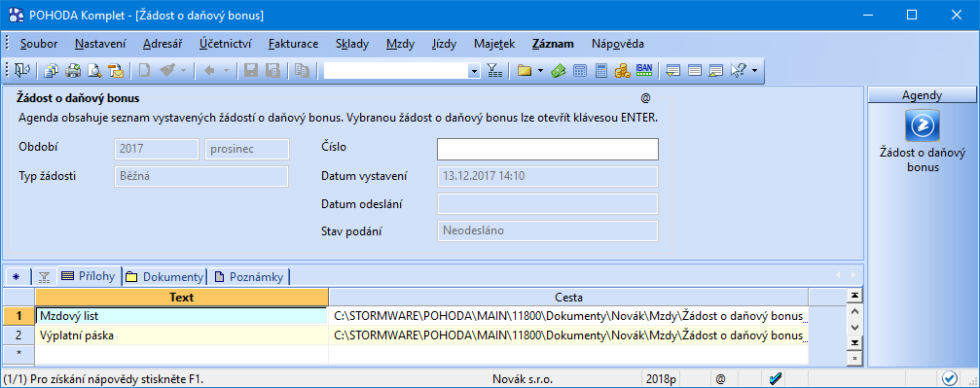This screenshot has height=388, width=980.
Task: Select the Výplatní páska cell
Action: click(x=182, y=335)
